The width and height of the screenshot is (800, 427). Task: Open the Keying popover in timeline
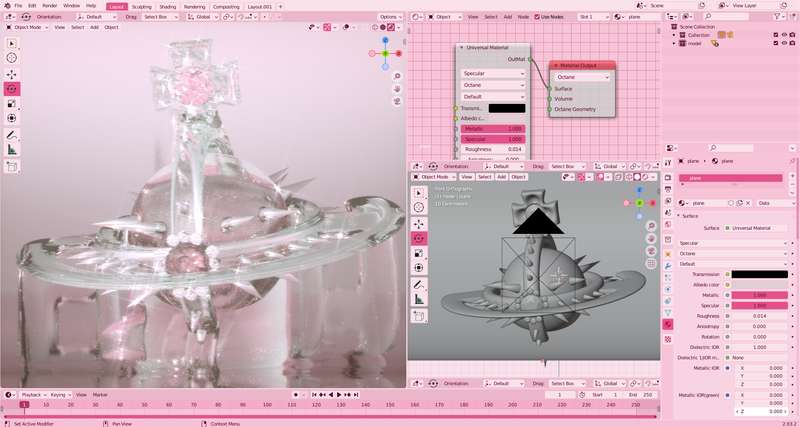pyautogui.click(x=61, y=395)
